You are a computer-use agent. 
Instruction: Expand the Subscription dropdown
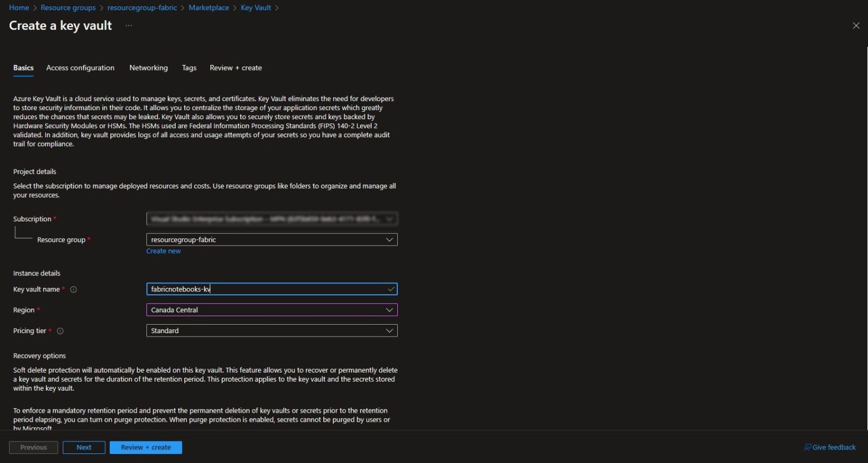[272, 219]
